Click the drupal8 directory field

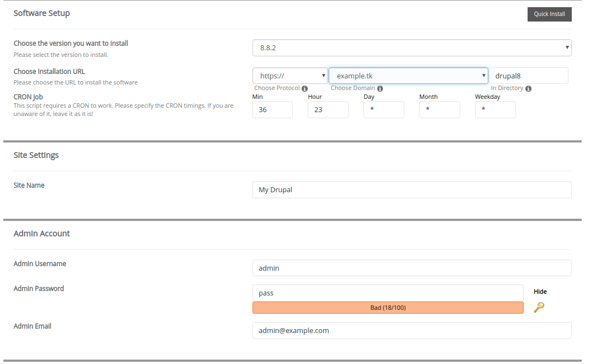(528, 76)
